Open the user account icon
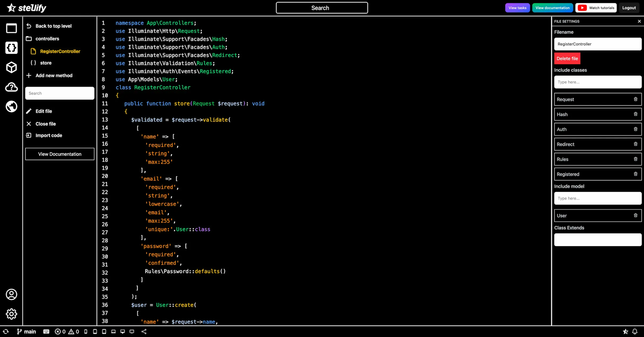Image resolution: width=644 pixels, height=337 pixels. click(11, 294)
